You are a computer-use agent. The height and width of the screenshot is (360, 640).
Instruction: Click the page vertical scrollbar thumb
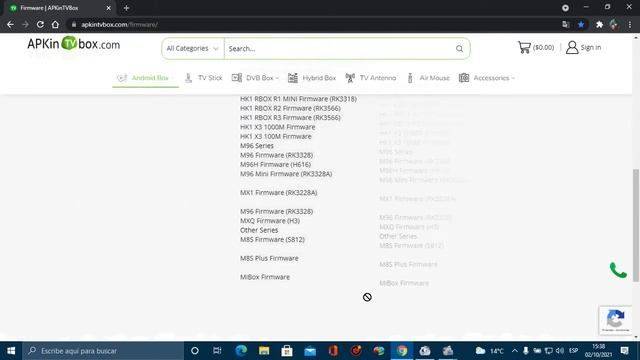636,225
